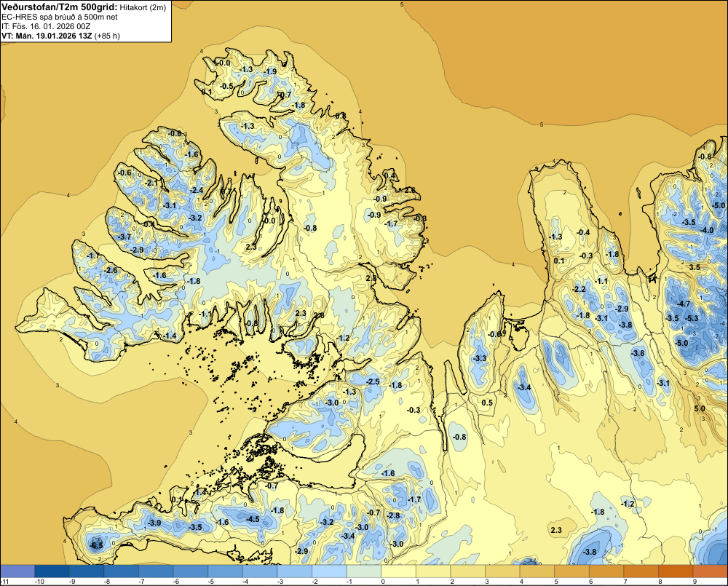Click the -6.5 temperature label on the map
This screenshot has height=586, width=728.
point(96,545)
